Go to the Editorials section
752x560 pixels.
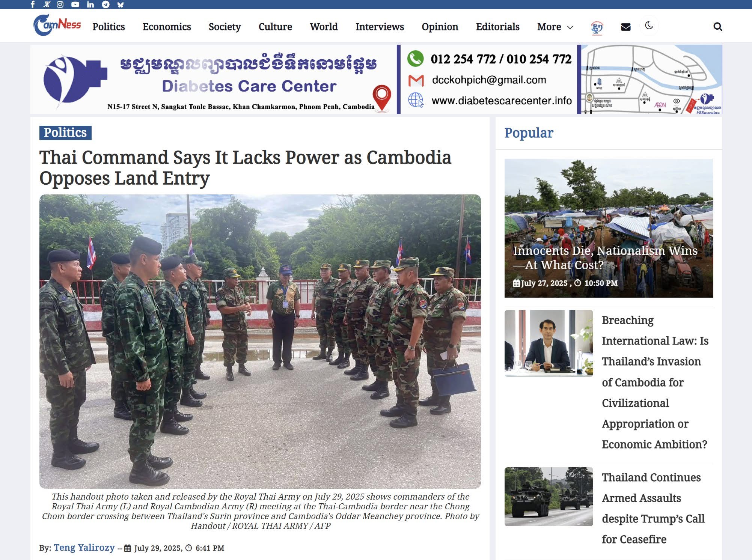(497, 27)
